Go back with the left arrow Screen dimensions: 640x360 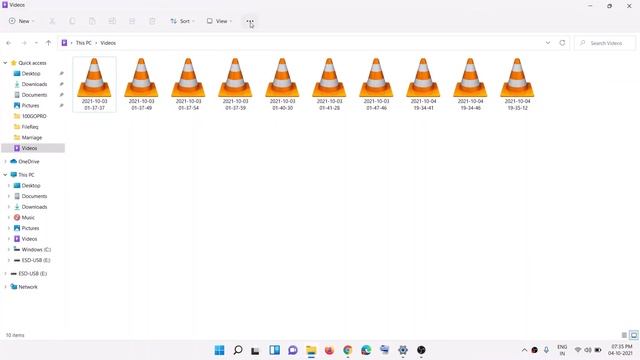[x=9, y=43]
